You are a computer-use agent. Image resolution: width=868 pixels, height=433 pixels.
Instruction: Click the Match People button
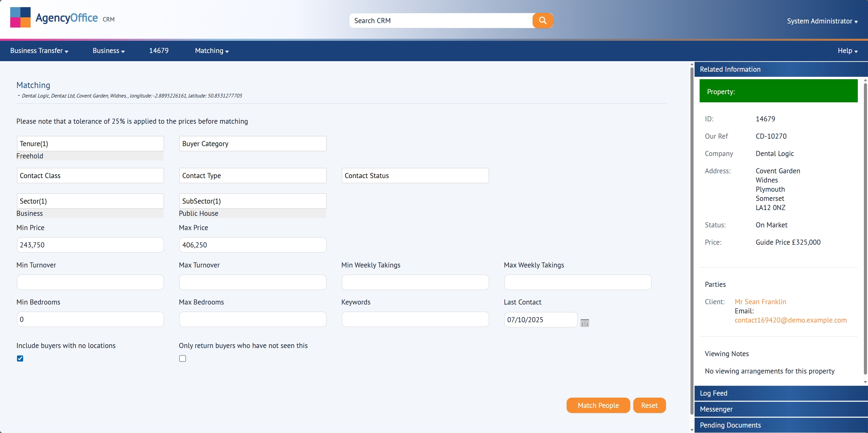(x=598, y=405)
